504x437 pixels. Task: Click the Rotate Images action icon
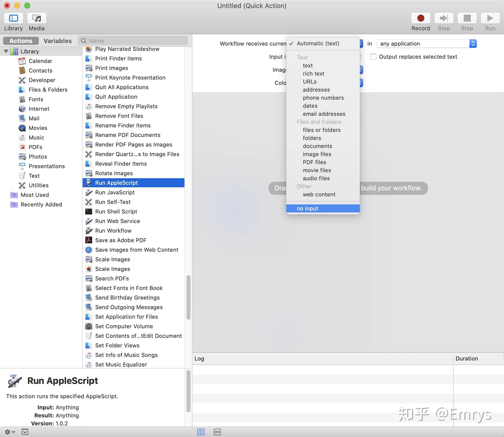tap(89, 173)
